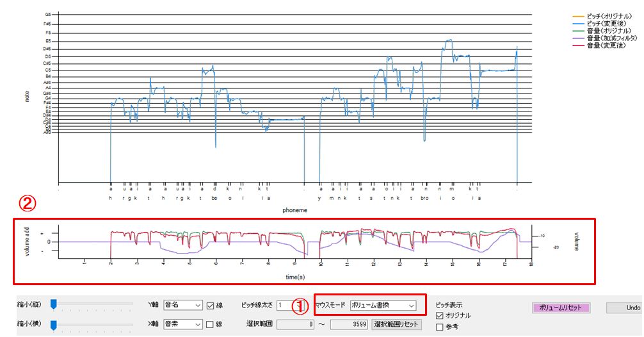Click the ボリュームリセット button
644x337 pixels.
pos(560,308)
